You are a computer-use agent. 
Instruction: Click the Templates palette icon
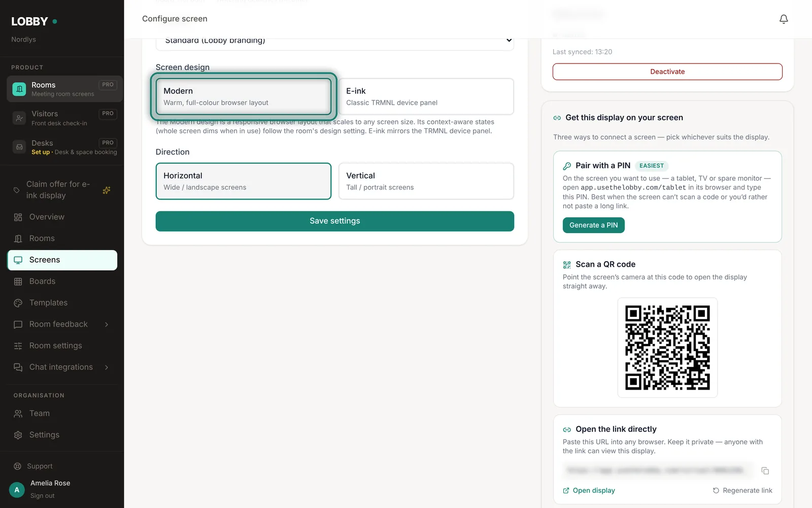(x=18, y=303)
